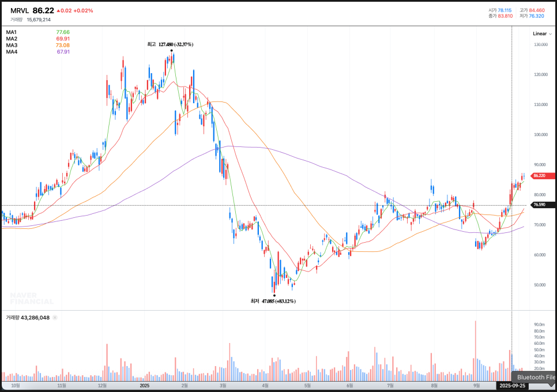Click the 시가 78.115 open value

tap(500, 10)
